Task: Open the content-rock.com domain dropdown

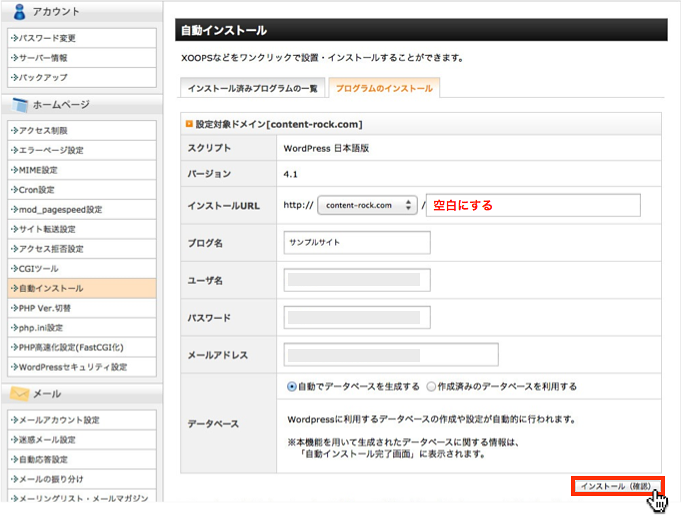Action: pos(367,205)
